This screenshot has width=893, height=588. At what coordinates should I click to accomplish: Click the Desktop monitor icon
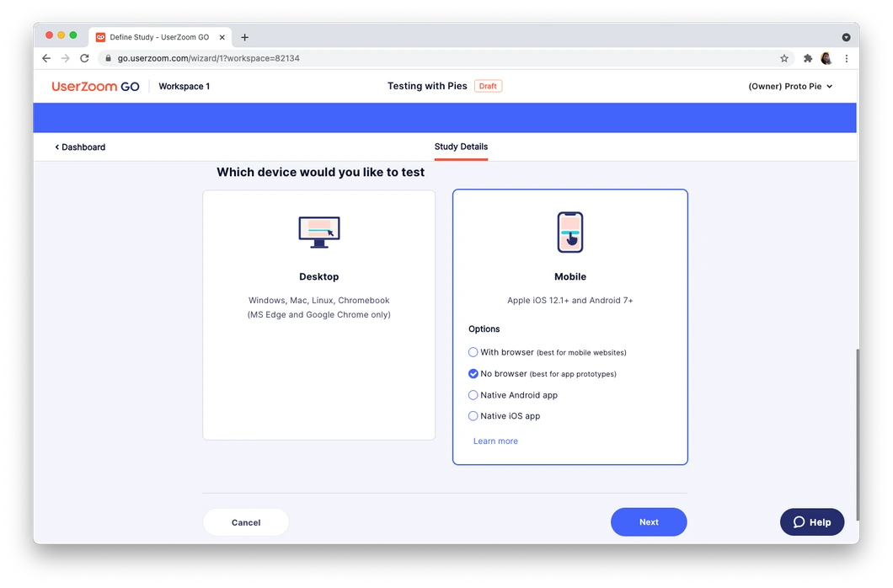319,232
